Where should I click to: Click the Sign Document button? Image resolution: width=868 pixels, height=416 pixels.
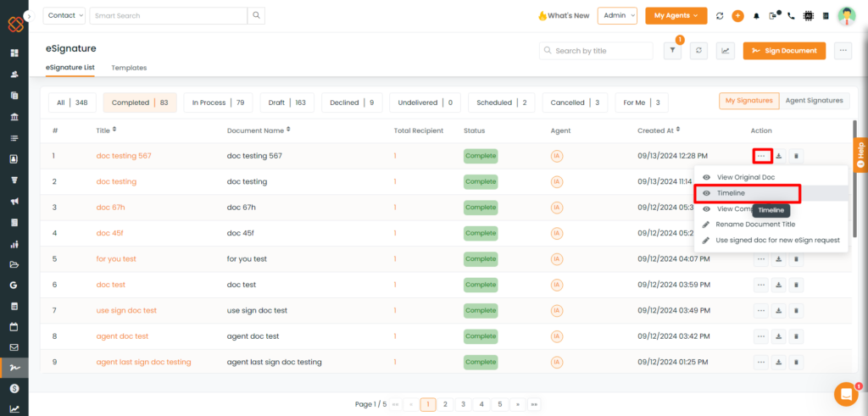click(784, 50)
